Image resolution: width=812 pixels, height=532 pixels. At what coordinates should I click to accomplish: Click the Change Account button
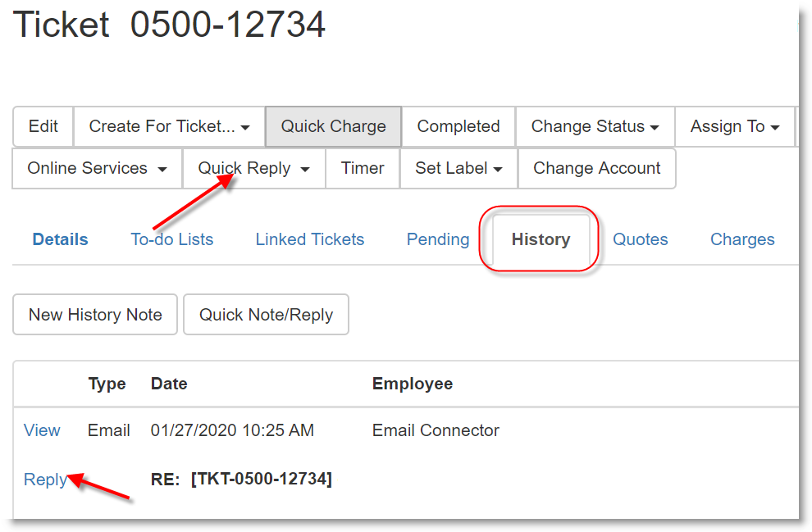(x=596, y=168)
